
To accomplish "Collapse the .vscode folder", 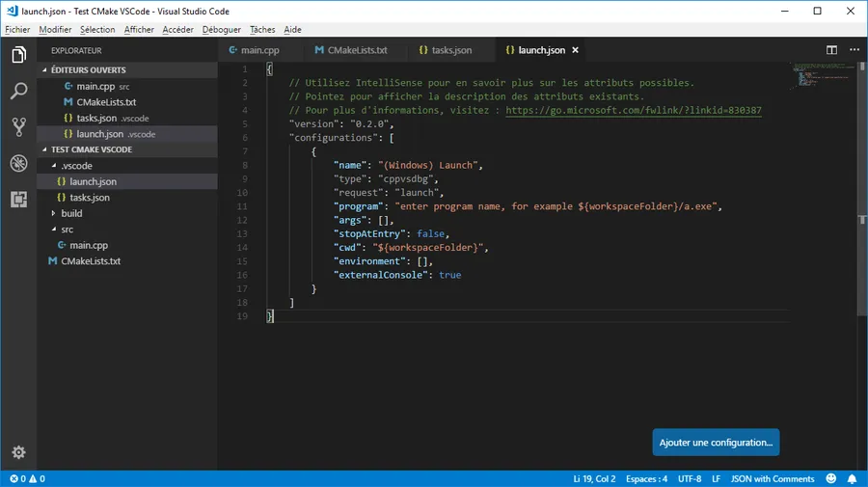I will [76, 166].
